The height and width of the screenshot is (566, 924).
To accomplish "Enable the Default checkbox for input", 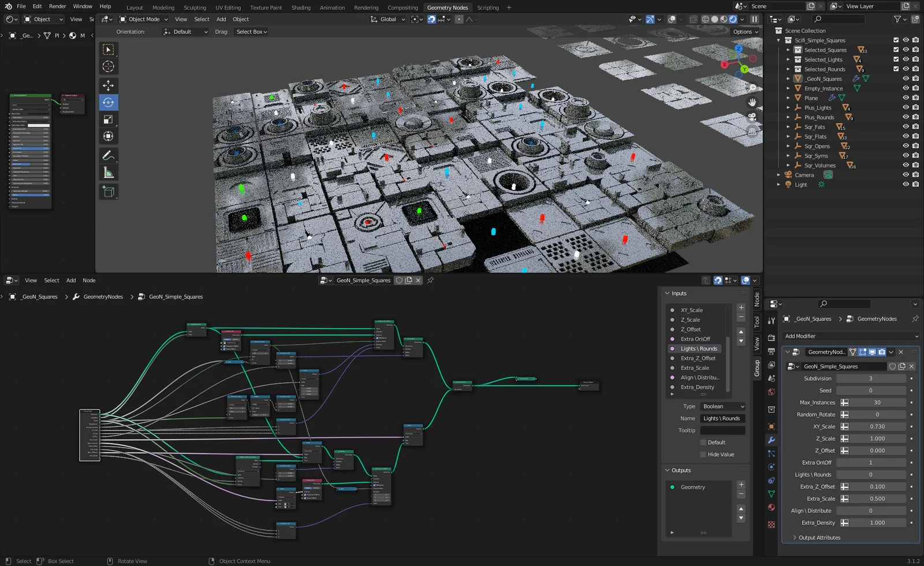I will (703, 442).
